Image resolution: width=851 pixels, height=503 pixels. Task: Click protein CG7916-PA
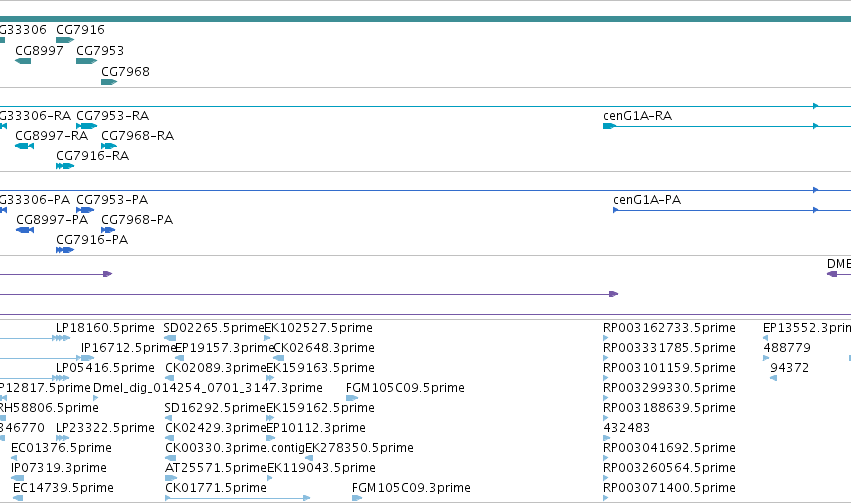(x=92, y=240)
